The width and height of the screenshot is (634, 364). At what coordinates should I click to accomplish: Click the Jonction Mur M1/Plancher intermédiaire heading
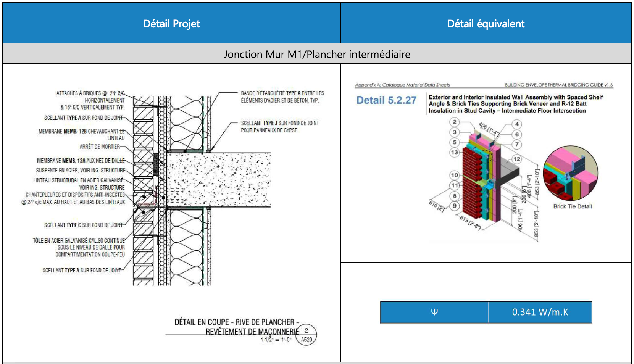(317, 54)
